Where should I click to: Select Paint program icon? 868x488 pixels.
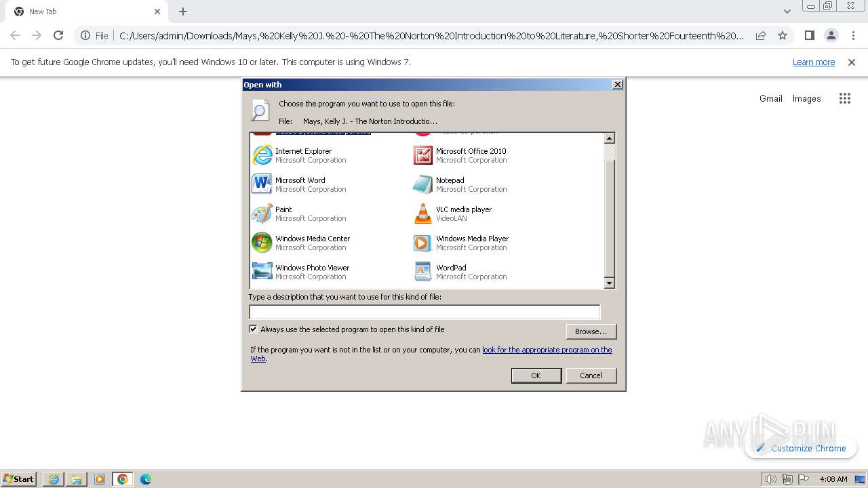click(x=262, y=213)
